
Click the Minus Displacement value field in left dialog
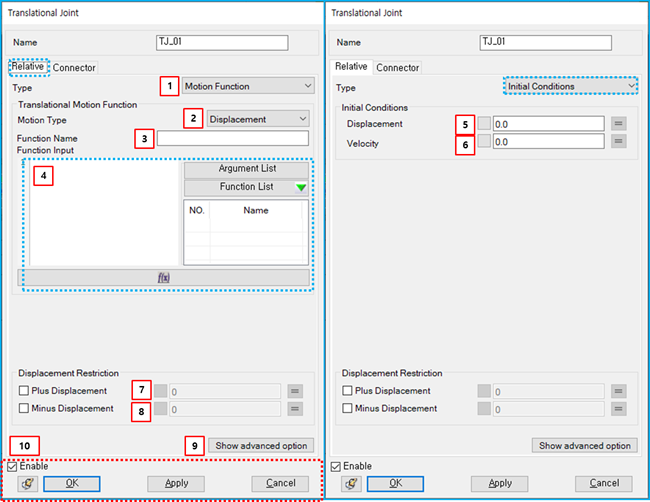click(x=225, y=409)
